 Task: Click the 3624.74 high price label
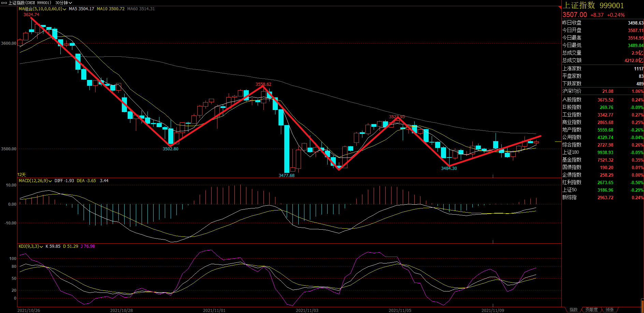coord(31,15)
